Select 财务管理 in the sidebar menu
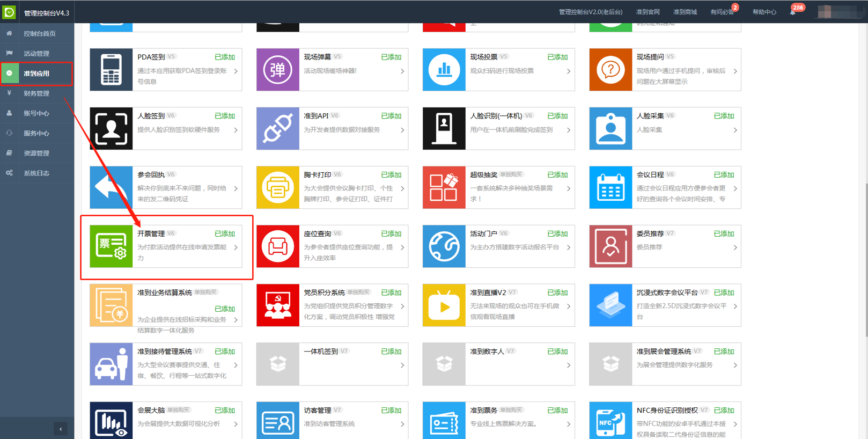The image size is (868, 439). tap(36, 93)
